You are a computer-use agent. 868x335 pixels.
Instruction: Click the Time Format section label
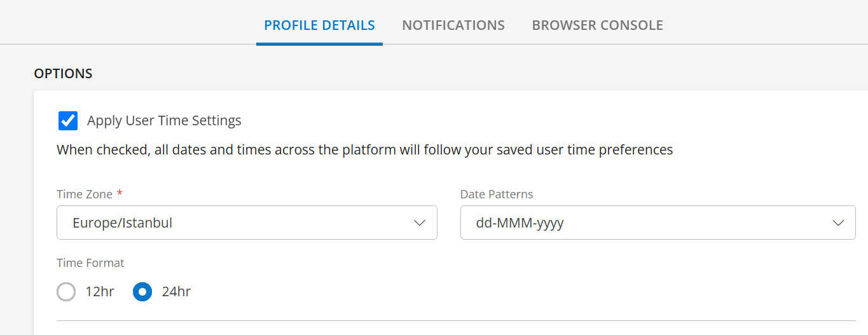[90, 263]
